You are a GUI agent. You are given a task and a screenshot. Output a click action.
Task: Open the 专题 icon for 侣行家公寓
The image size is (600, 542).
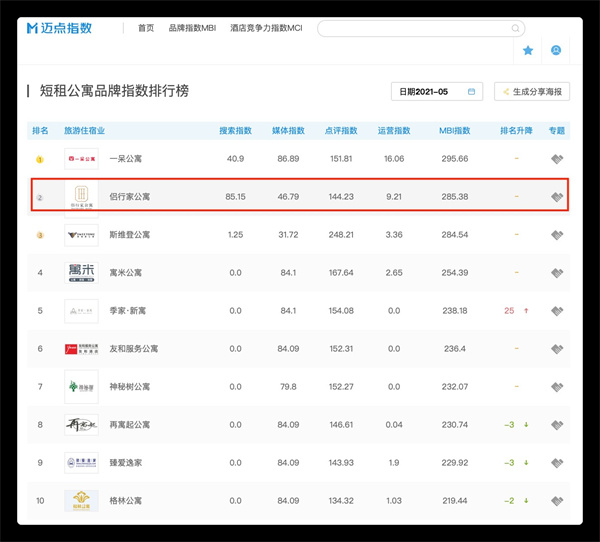pos(557,197)
